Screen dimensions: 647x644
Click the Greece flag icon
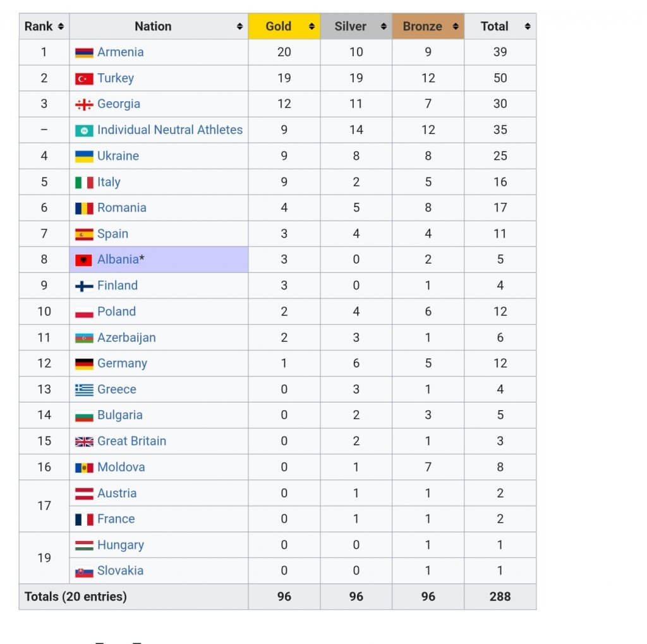coord(84,390)
